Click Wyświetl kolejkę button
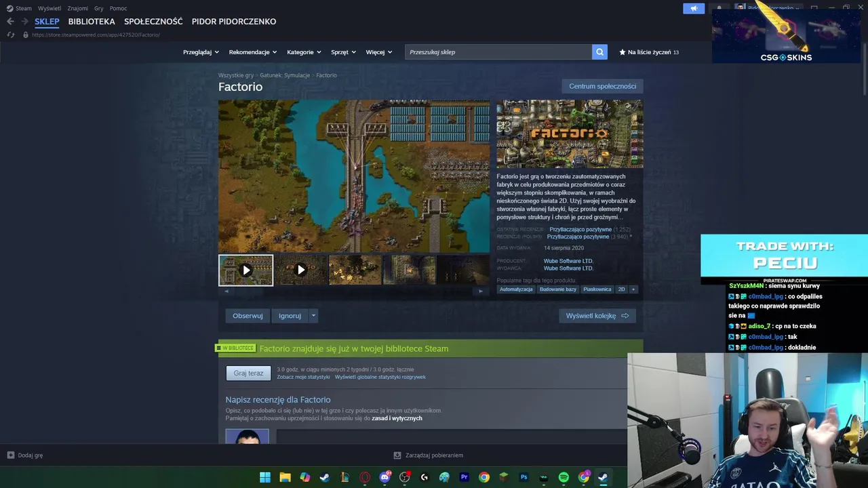The height and width of the screenshot is (488, 868). click(x=597, y=316)
